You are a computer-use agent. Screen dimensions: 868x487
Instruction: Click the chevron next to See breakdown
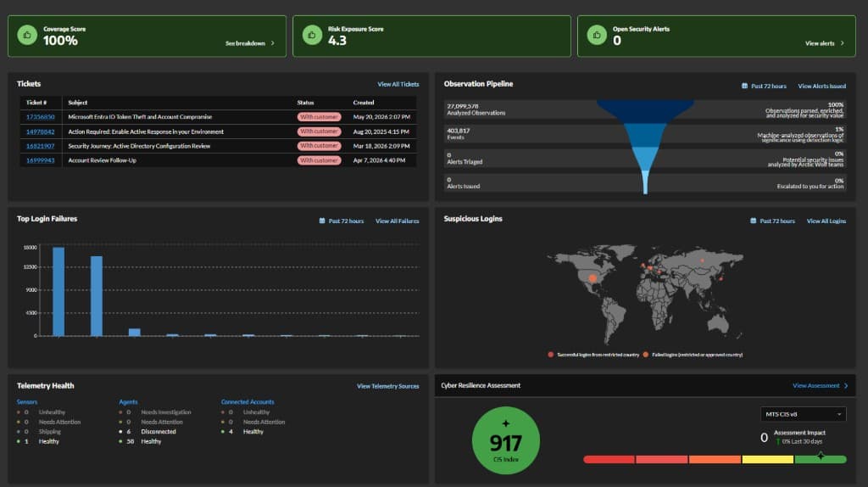272,43
